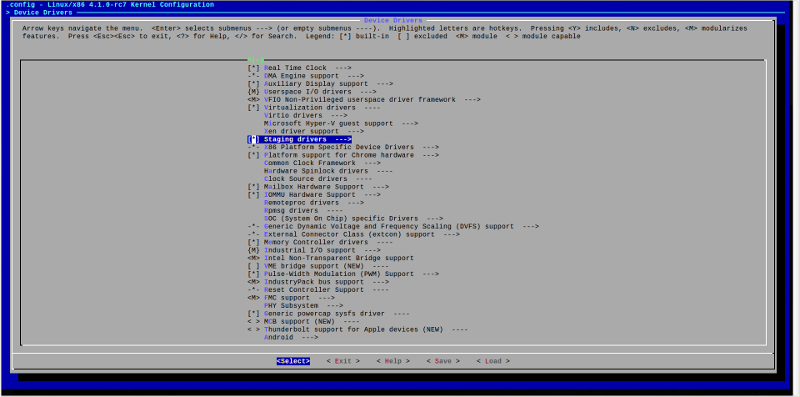Open Hardware Spinlock drivers submenu
The height and width of the screenshot is (397, 800).
pos(328,171)
